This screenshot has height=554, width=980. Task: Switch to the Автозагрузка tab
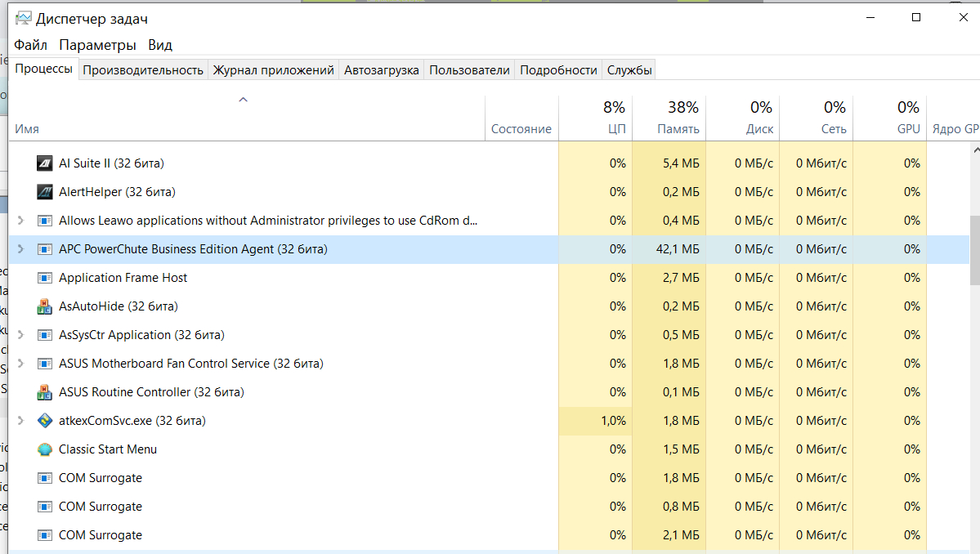coord(382,70)
